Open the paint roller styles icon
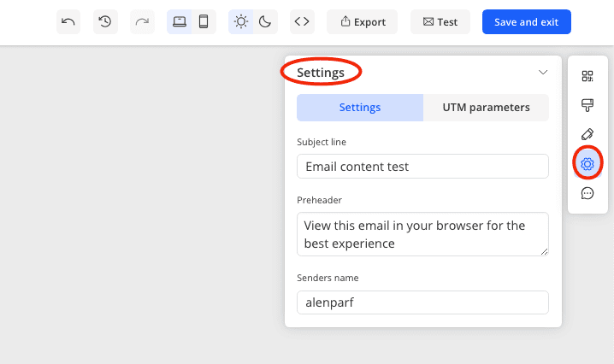The height and width of the screenshot is (364, 614). pos(587,105)
